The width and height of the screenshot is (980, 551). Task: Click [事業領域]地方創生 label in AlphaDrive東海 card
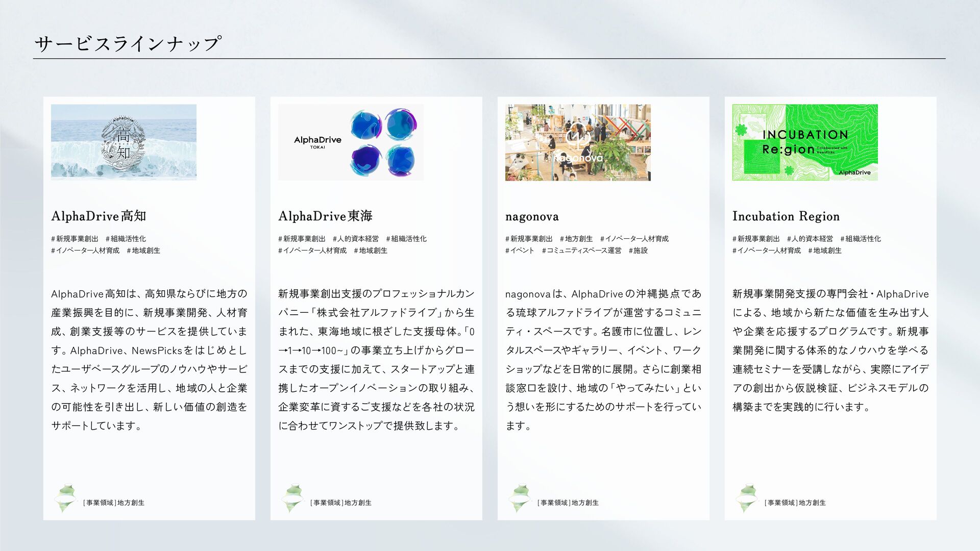tap(341, 503)
